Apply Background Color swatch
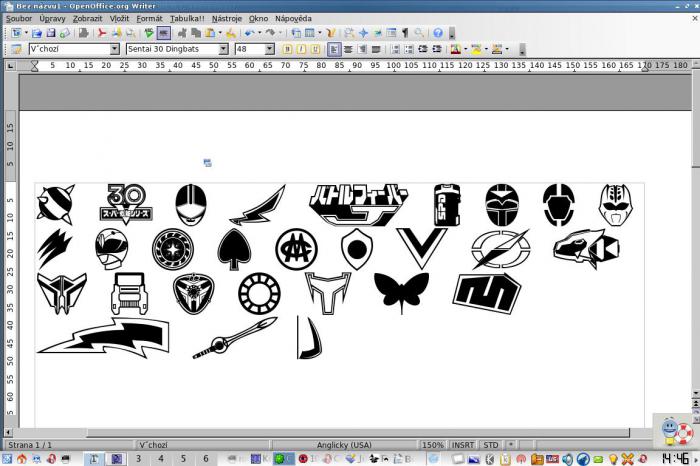Image resolution: width=700 pixels, height=466 pixels. point(497,49)
